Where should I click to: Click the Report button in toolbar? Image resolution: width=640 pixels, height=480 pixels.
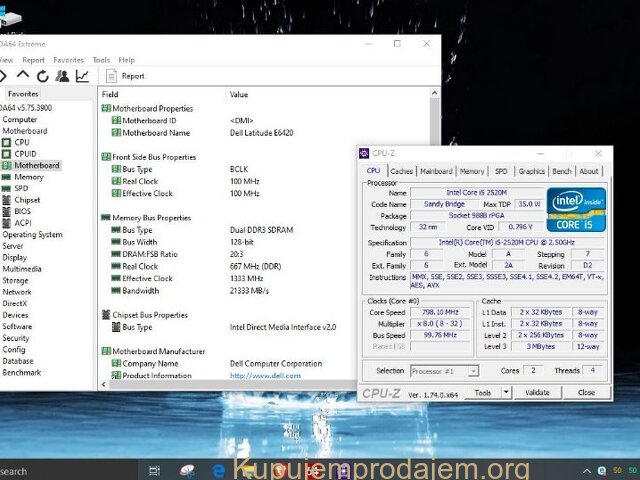tap(125, 75)
